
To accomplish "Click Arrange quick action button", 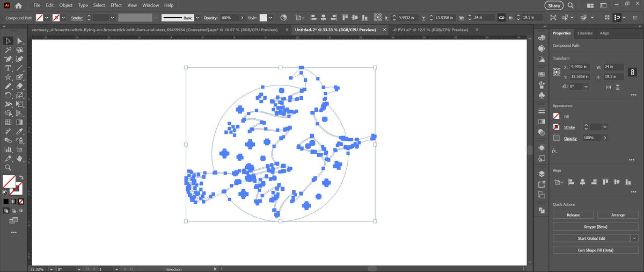I will (x=618, y=215).
